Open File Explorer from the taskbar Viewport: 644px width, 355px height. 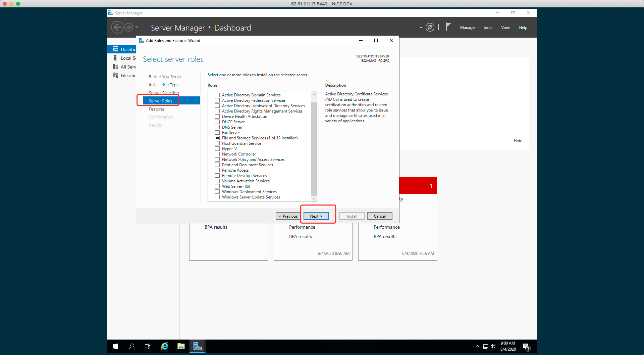coord(181,346)
